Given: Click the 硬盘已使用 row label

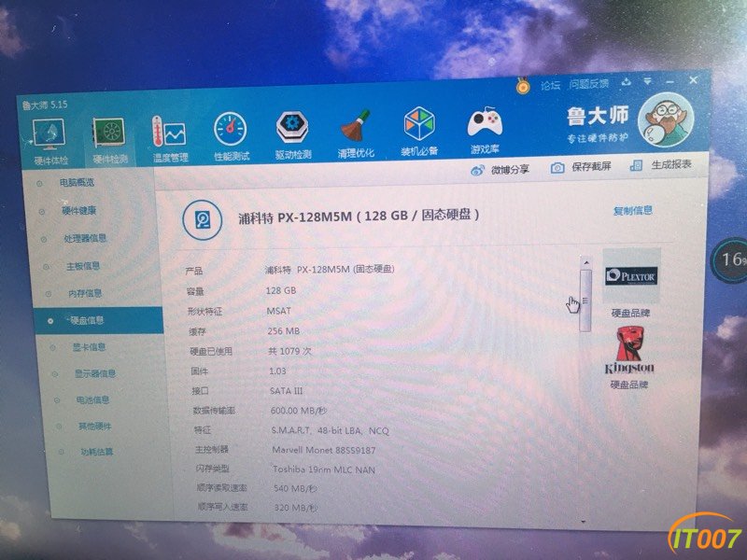Looking at the screenshot, I should point(211,352).
